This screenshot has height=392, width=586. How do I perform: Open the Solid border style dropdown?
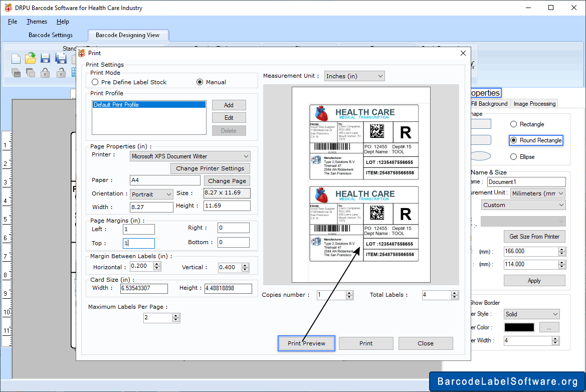(531, 314)
